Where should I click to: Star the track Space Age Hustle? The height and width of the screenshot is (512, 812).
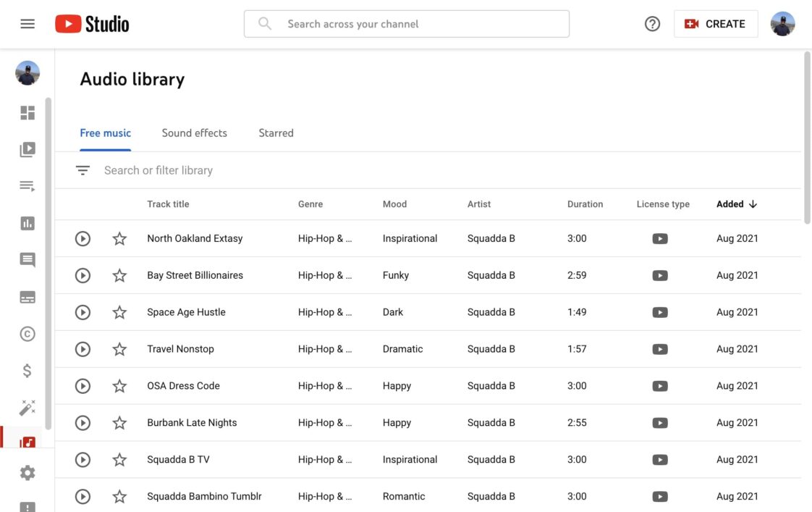[119, 311]
